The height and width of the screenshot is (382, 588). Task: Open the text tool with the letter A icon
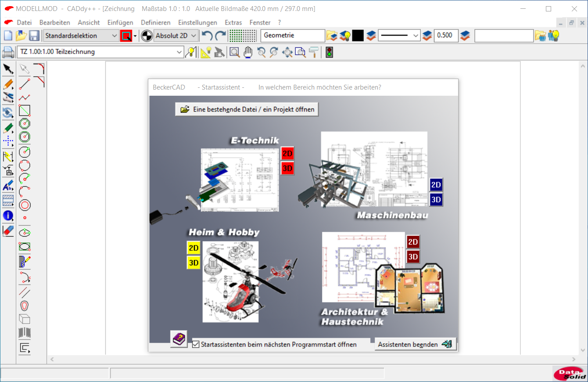pos(8,186)
